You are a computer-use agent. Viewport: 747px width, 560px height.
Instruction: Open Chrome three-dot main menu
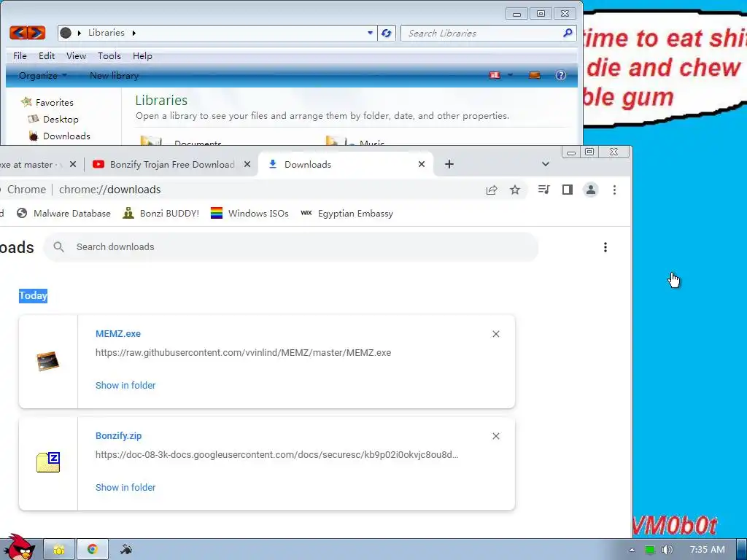(x=614, y=190)
